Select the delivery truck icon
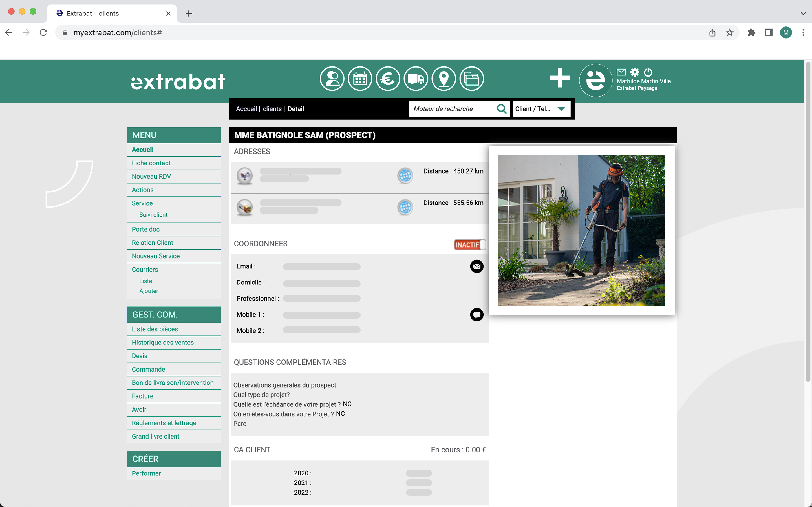Image resolution: width=812 pixels, height=507 pixels. [x=416, y=79]
